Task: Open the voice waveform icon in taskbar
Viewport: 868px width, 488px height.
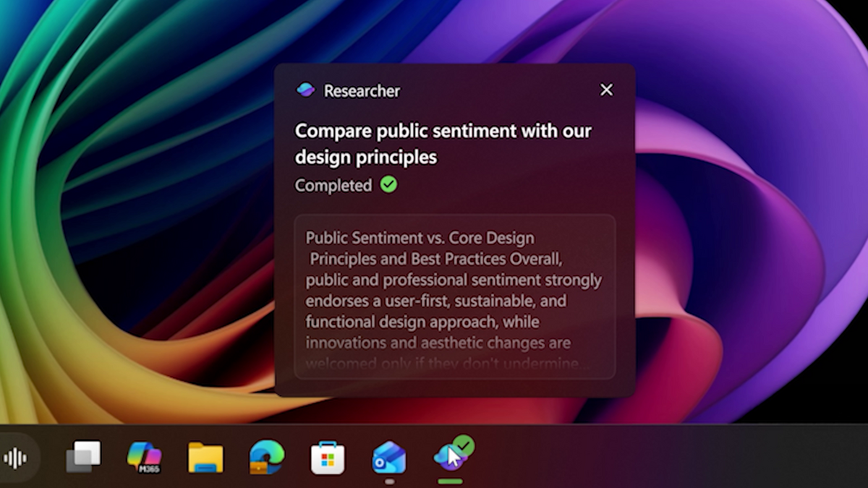Action: (15, 458)
